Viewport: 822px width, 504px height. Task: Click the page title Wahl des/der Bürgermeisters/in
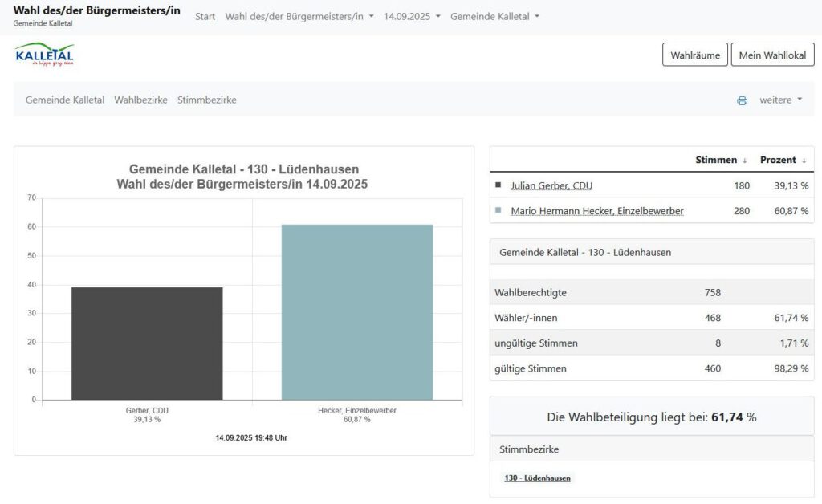pos(96,10)
